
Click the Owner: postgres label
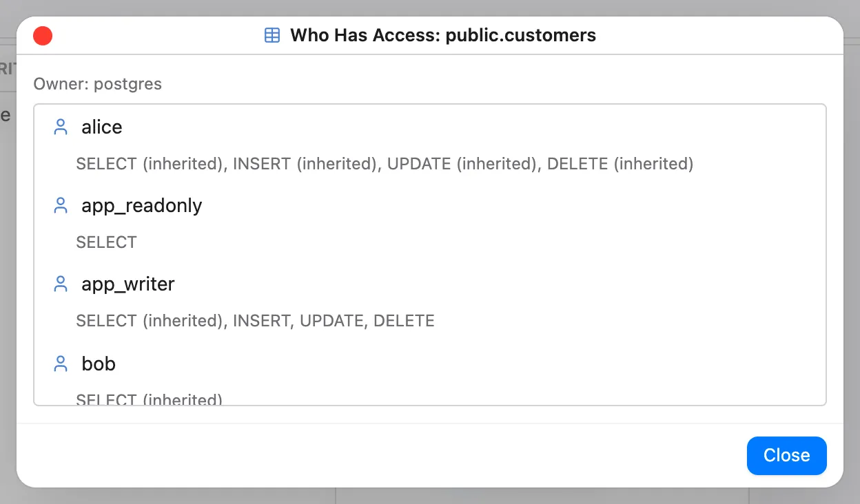tap(98, 84)
